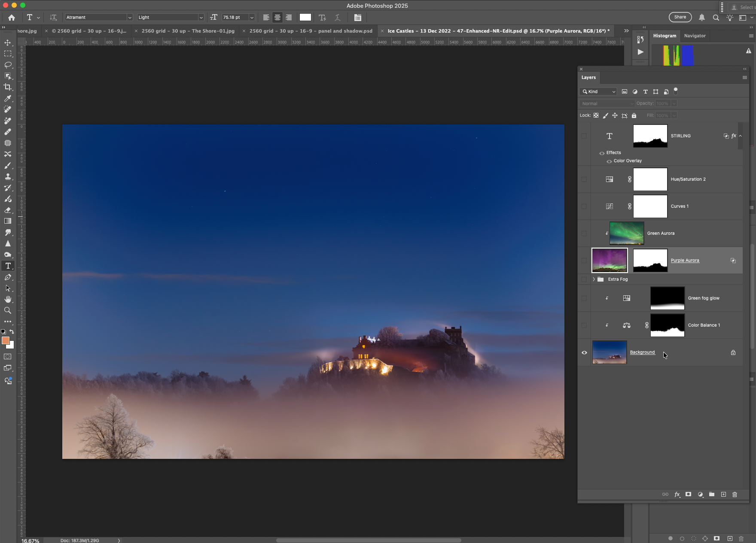Viewport: 756px width, 543px height.
Task: Click delete layer trash icon
Action: tap(735, 494)
